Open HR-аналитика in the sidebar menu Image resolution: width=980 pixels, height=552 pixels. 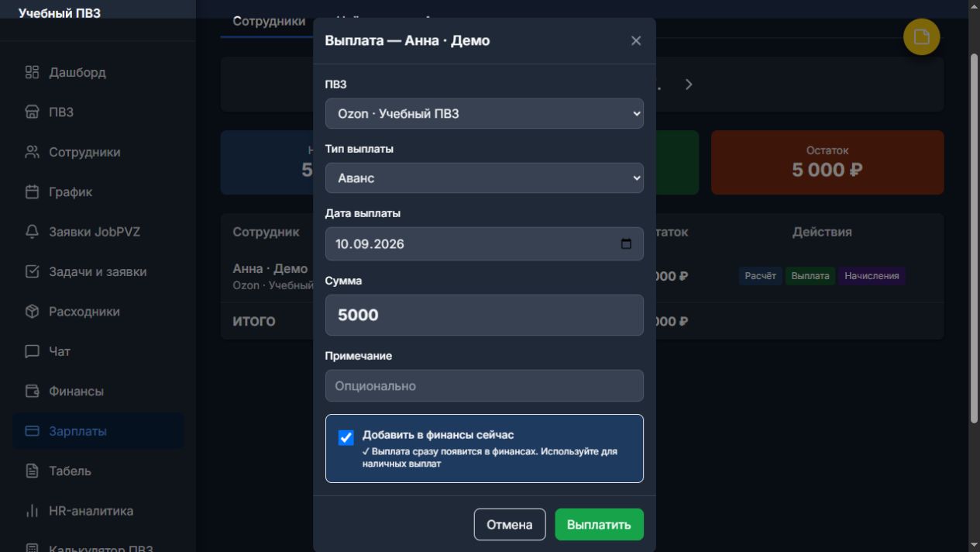click(x=98, y=511)
